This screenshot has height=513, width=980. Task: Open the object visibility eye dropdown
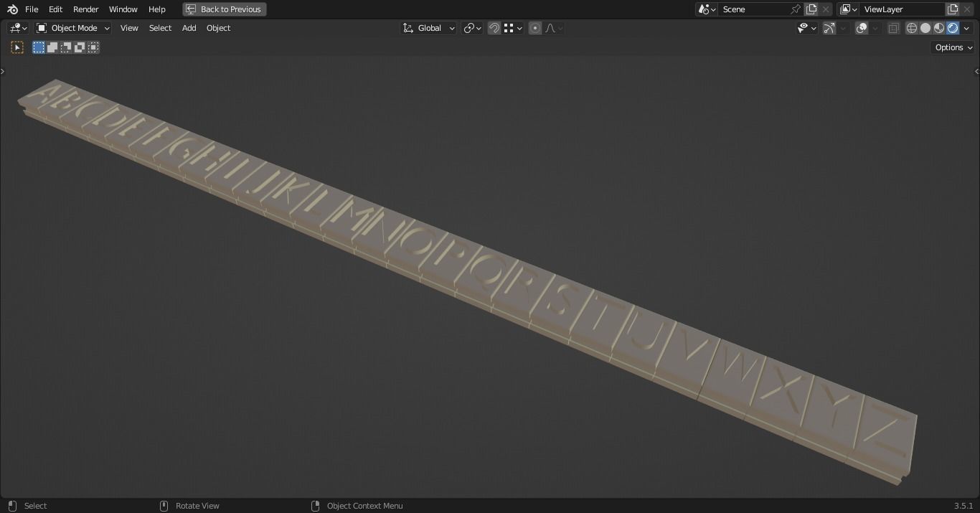click(807, 28)
